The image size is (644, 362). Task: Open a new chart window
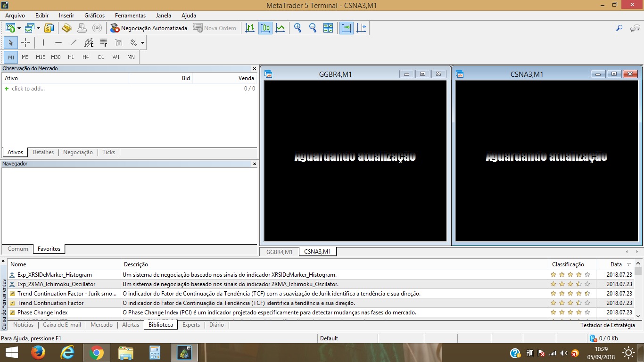[x=10, y=28]
